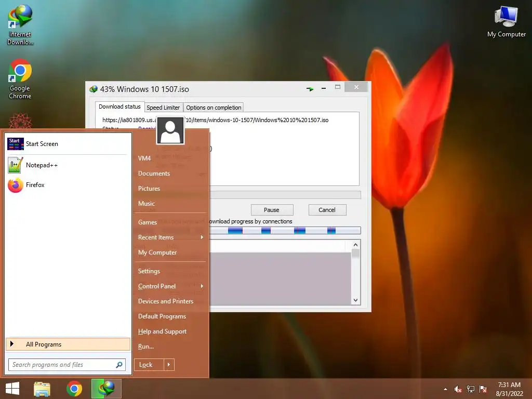Viewport: 532px width, 399px height.
Task: Click the user account picture
Action: [170, 130]
